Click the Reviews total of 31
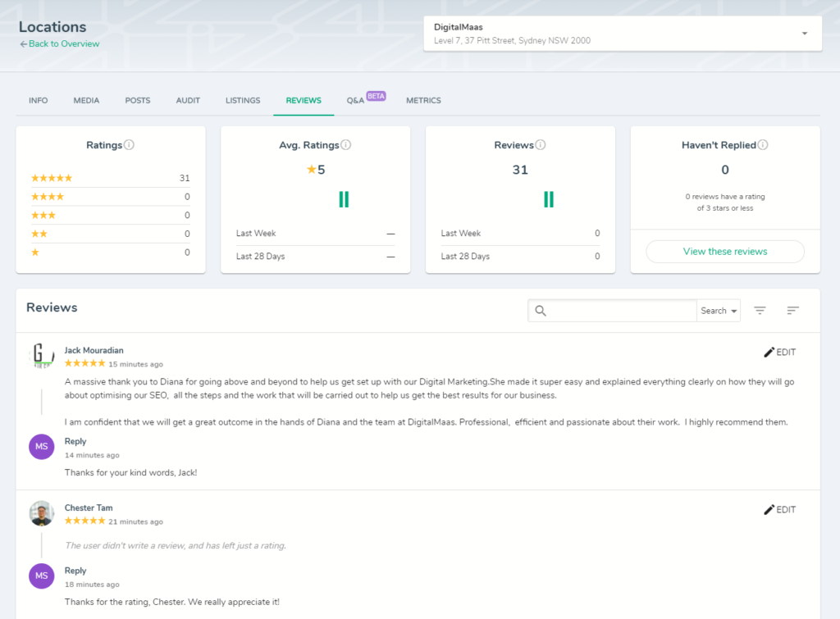 click(520, 170)
